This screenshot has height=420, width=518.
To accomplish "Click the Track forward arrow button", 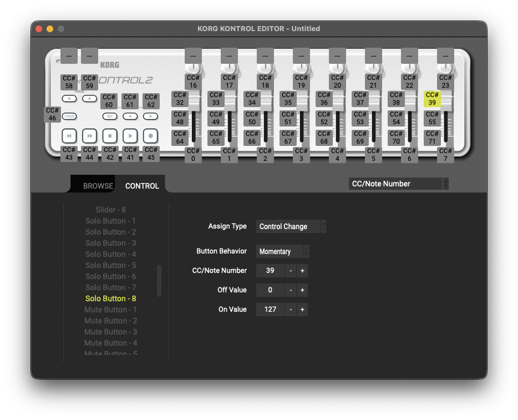I will click(x=89, y=98).
